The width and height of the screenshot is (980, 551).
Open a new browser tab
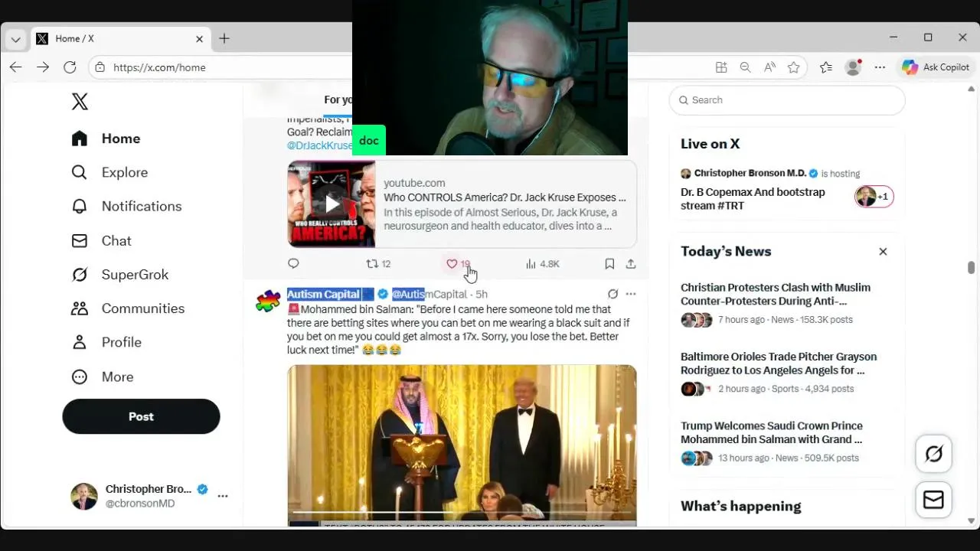tap(224, 38)
